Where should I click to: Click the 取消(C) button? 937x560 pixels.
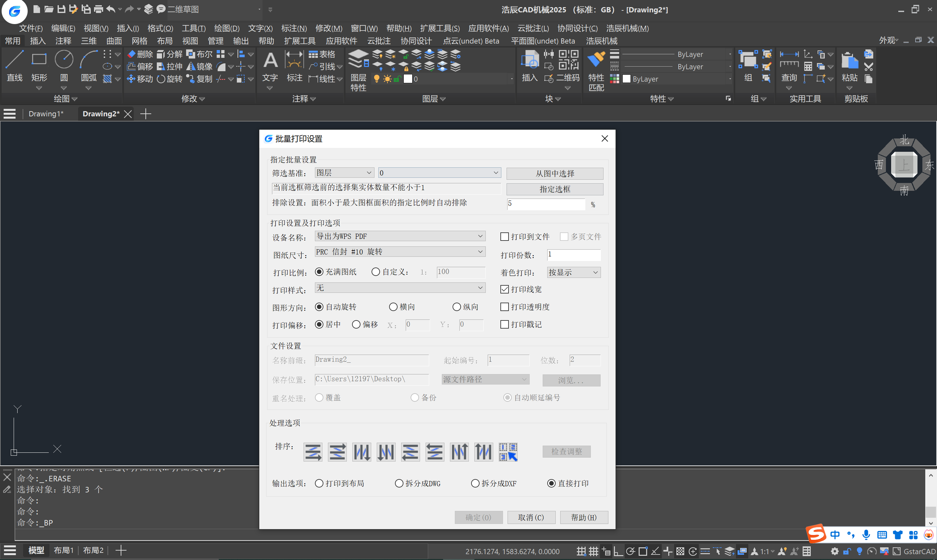pos(531,517)
